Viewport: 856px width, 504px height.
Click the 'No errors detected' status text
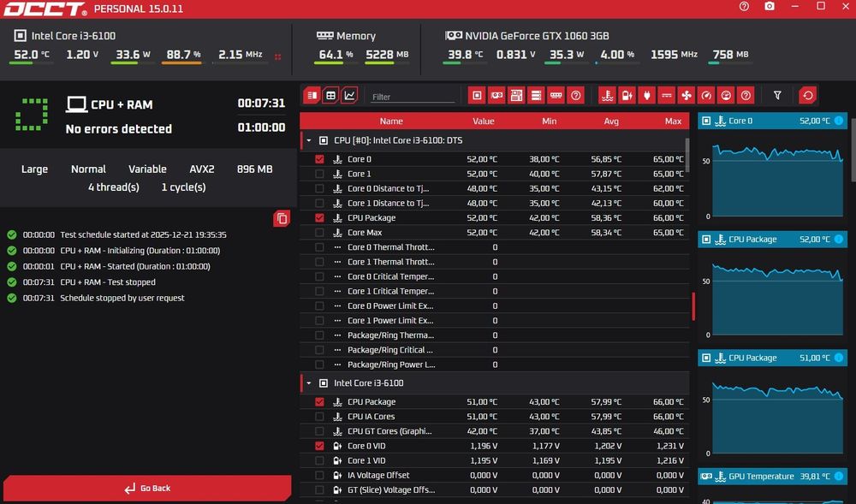tap(118, 128)
